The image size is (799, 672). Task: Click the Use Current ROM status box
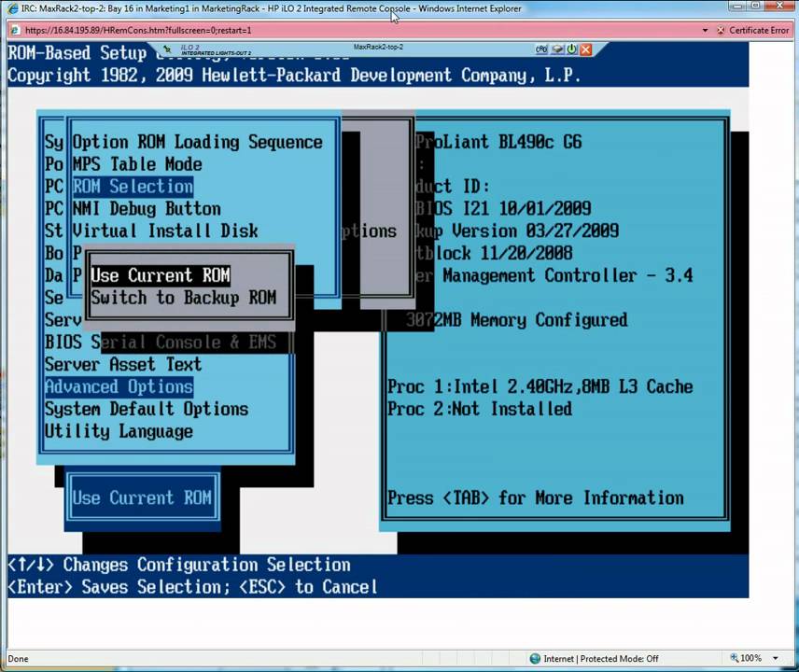[142, 497]
